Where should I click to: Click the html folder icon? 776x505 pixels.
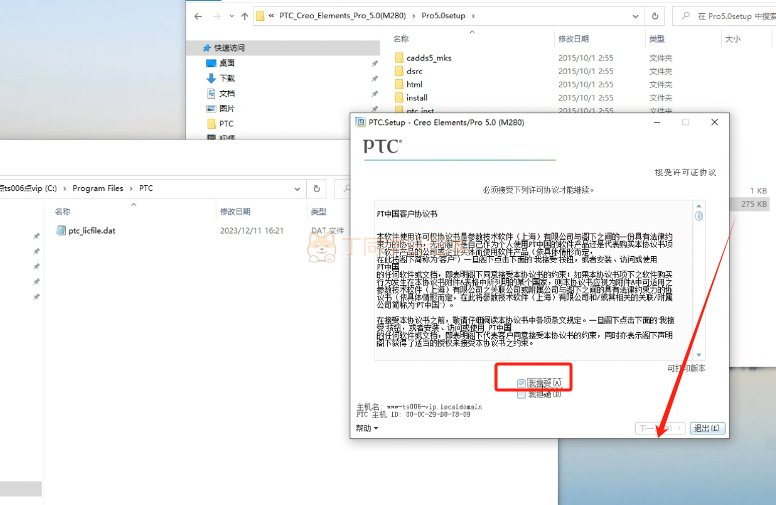[x=399, y=85]
